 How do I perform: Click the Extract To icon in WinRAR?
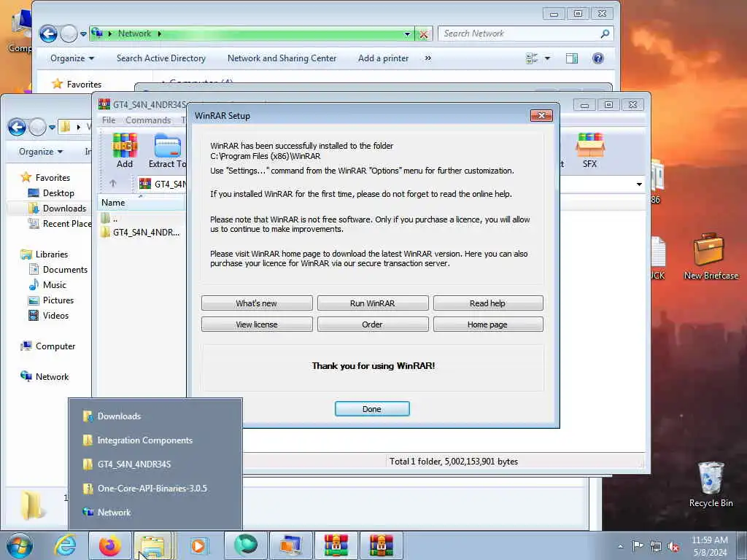click(168, 150)
